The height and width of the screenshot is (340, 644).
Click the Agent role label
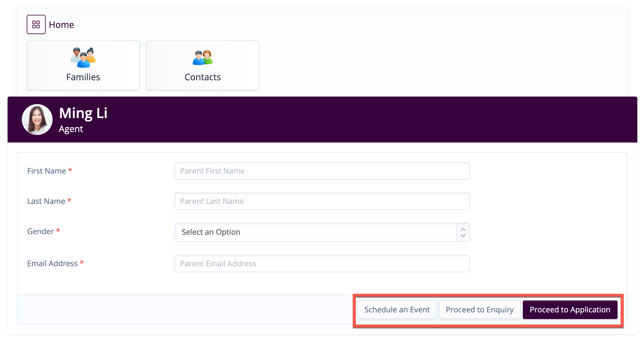(71, 129)
